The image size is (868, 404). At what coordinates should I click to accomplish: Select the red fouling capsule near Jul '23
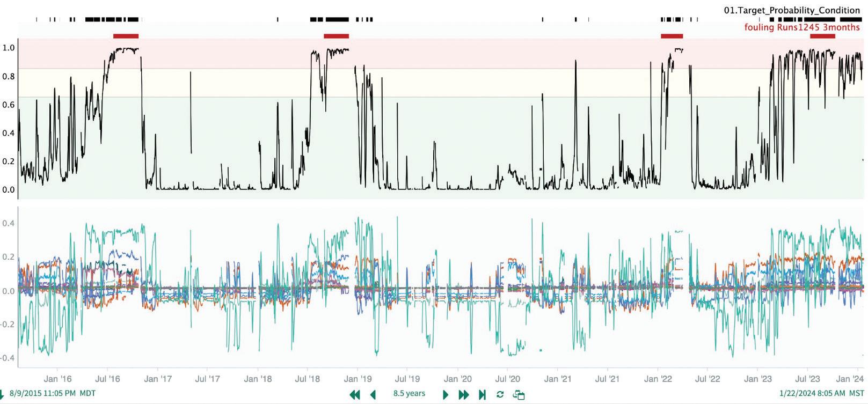[x=822, y=36]
